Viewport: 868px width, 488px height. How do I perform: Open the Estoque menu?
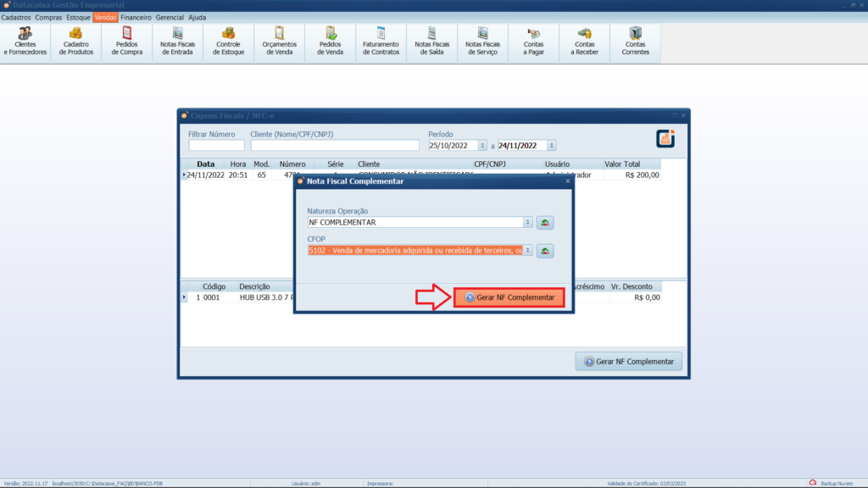(78, 17)
